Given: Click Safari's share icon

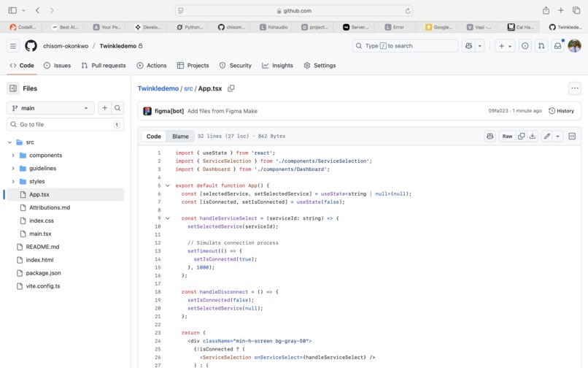Looking at the screenshot, I should (546, 10).
